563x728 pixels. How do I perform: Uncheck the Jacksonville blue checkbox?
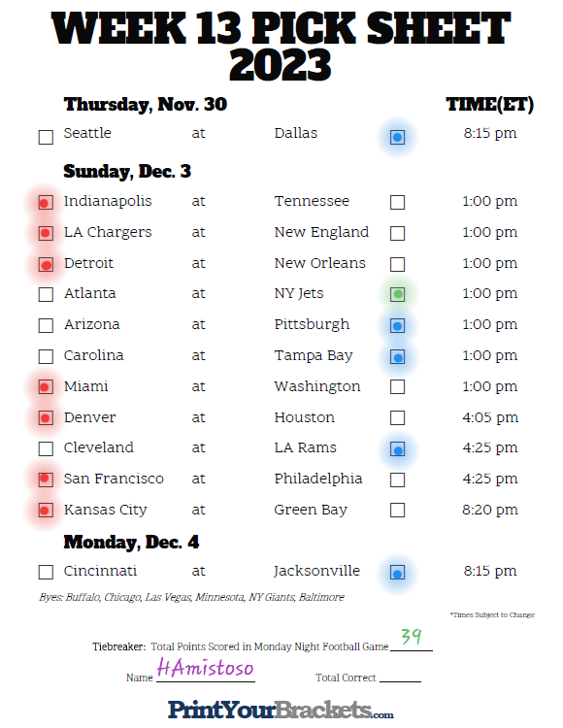pos(397,572)
